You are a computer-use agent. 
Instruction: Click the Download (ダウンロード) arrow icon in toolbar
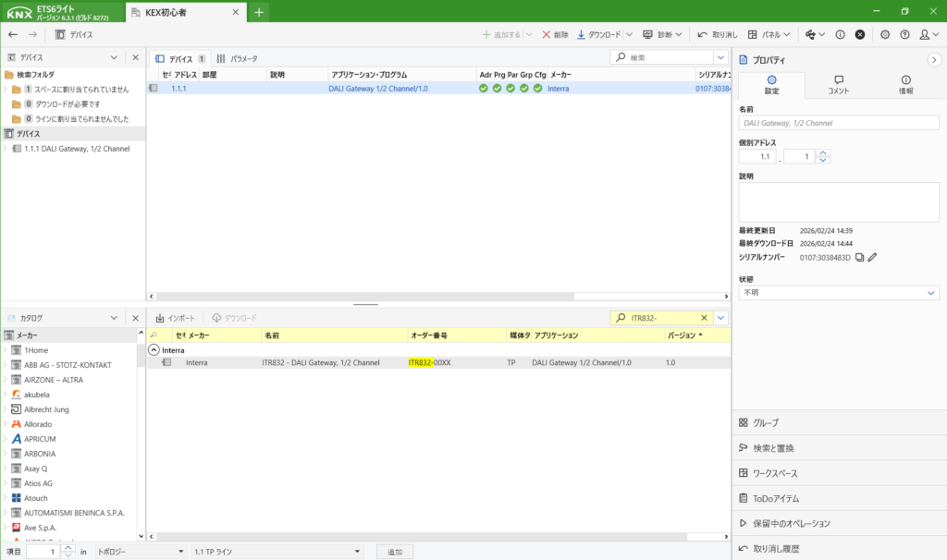coord(582,34)
